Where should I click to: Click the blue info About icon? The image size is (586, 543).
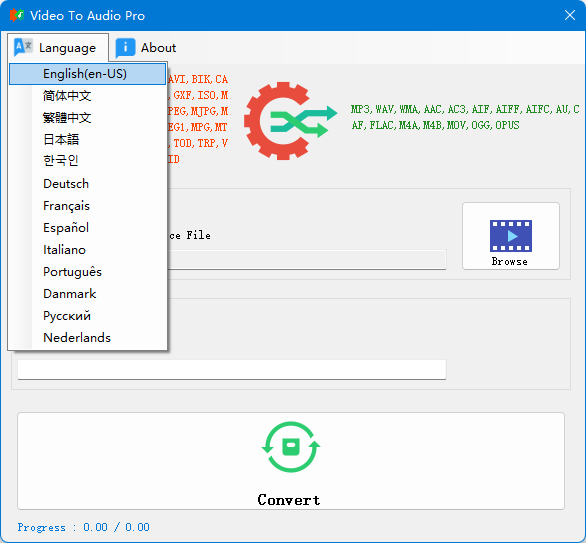tap(125, 48)
